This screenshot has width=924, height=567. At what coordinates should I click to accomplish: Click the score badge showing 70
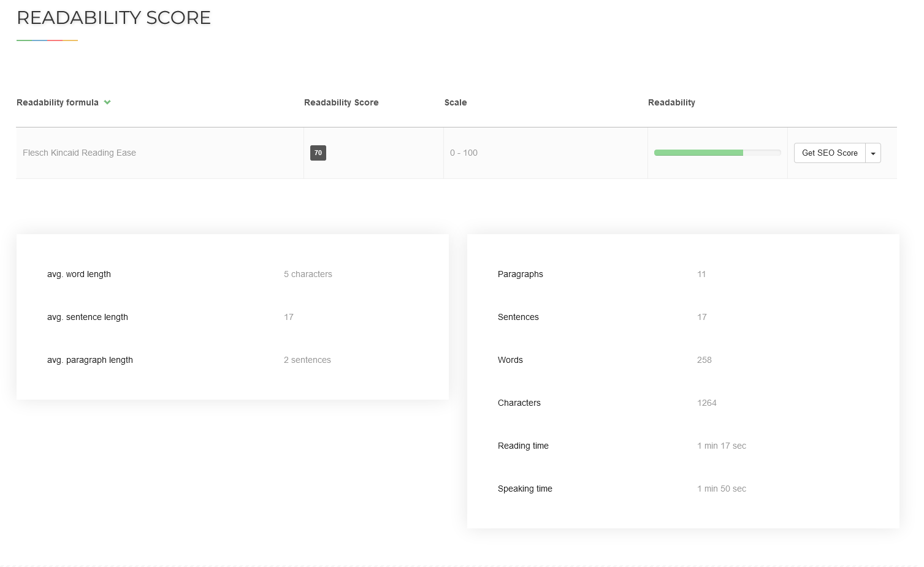pyautogui.click(x=318, y=153)
